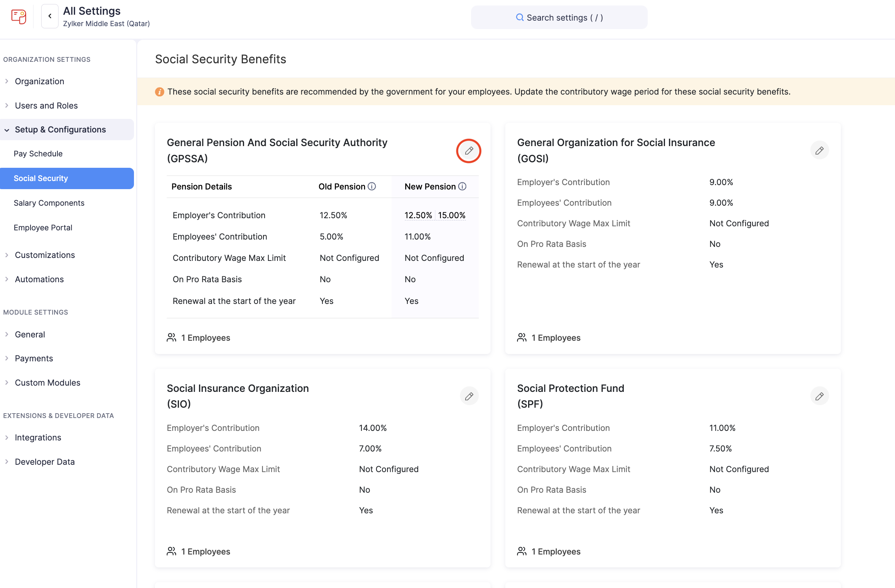
Task: Click the back arrow beside All Settings
Action: pos(50,16)
